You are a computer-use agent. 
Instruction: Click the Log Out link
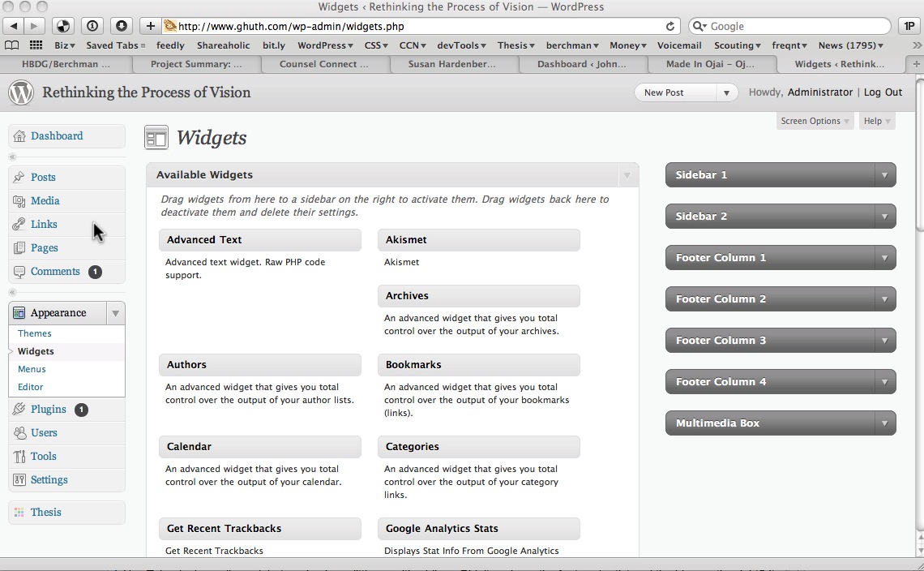tap(883, 92)
